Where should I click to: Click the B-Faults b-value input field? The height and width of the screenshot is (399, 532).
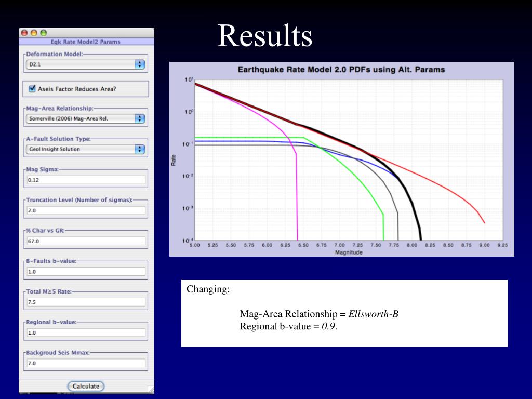tap(86, 271)
